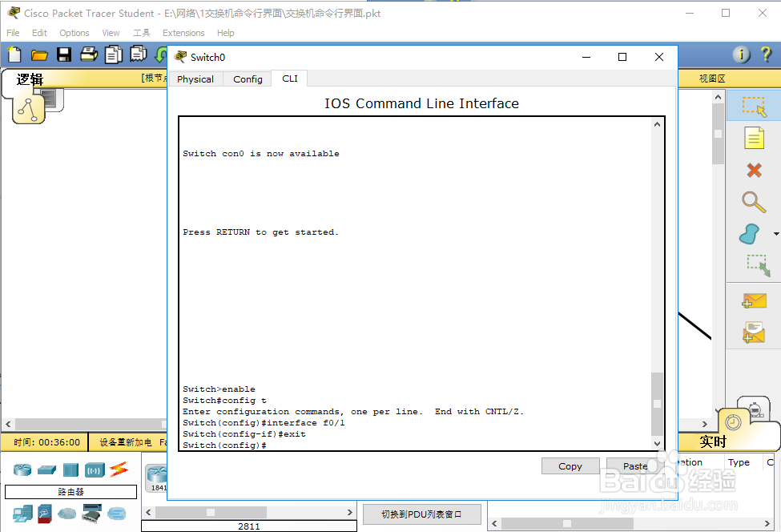Select the Inspect magnifier tool
781x532 pixels.
click(x=753, y=202)
